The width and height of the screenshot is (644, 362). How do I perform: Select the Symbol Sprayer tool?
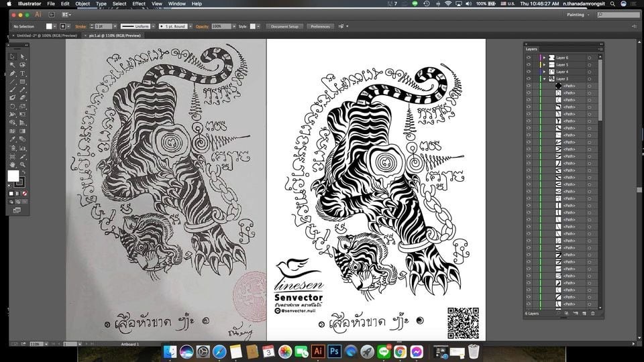13,148
